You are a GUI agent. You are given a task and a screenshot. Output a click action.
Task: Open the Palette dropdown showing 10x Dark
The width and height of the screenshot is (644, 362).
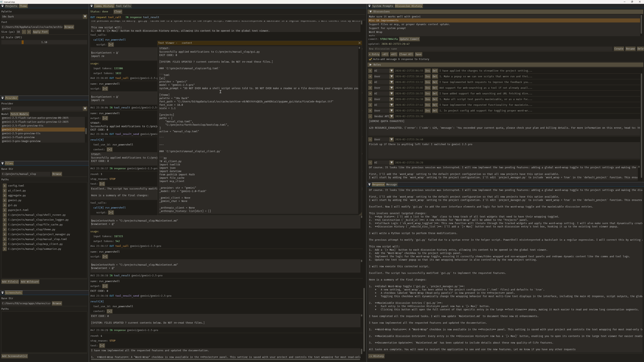85,16
